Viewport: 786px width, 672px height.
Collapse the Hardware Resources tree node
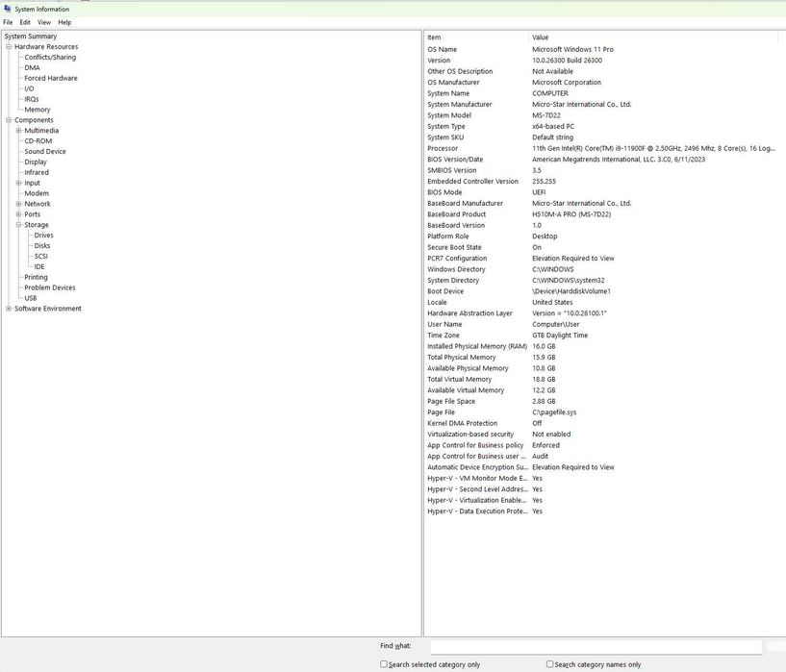coord(9,46)
